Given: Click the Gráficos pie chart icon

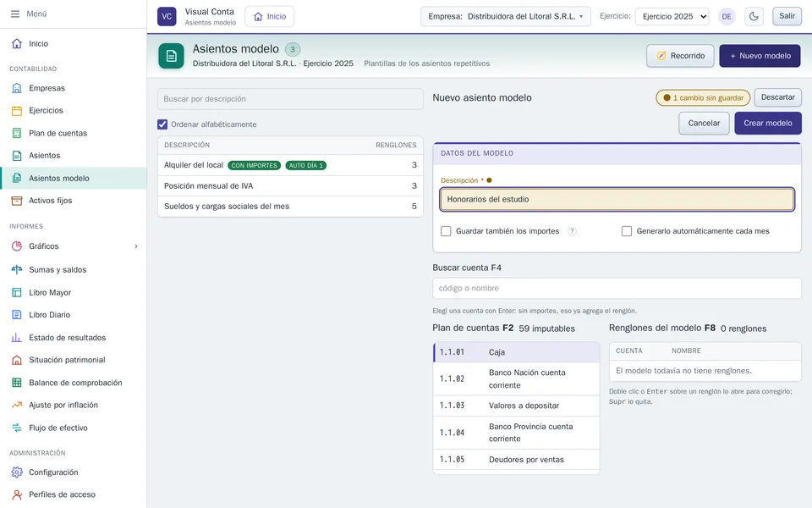Looking at the screenshot, I should [17, 246].
